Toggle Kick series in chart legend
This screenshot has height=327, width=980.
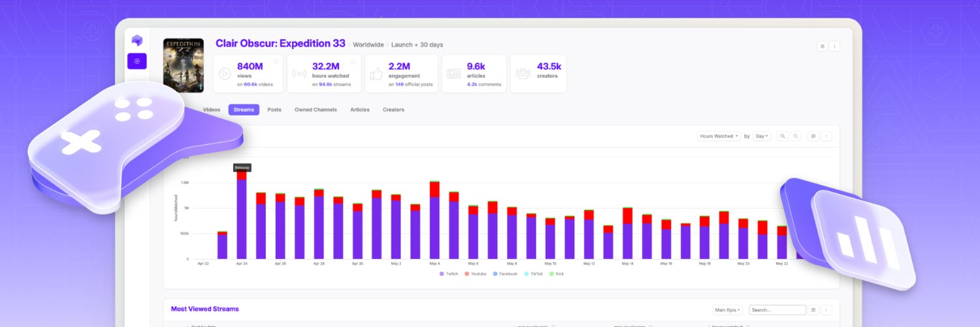(x=556, y=273)
